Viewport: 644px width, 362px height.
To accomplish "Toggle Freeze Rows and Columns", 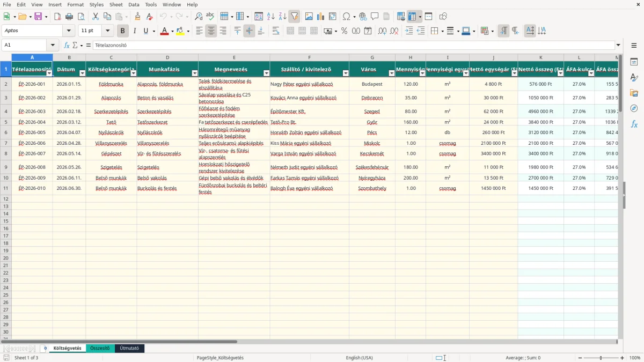I will point(412,17).
